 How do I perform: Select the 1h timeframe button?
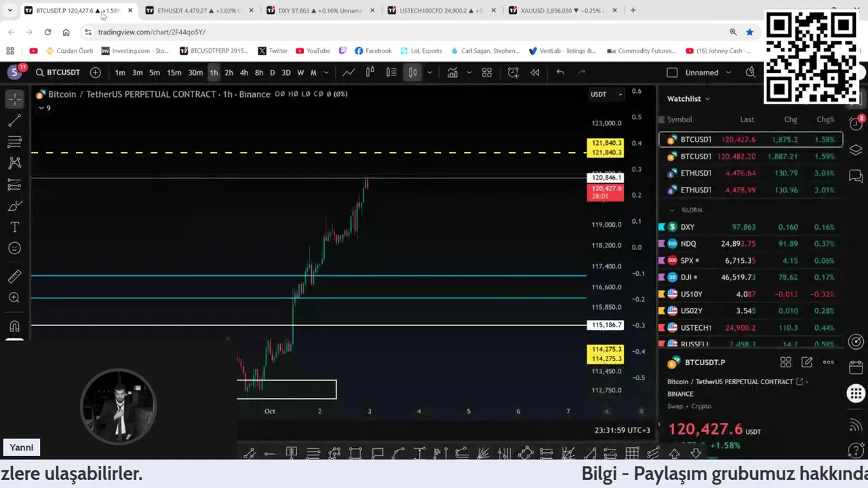coord(214,73)
